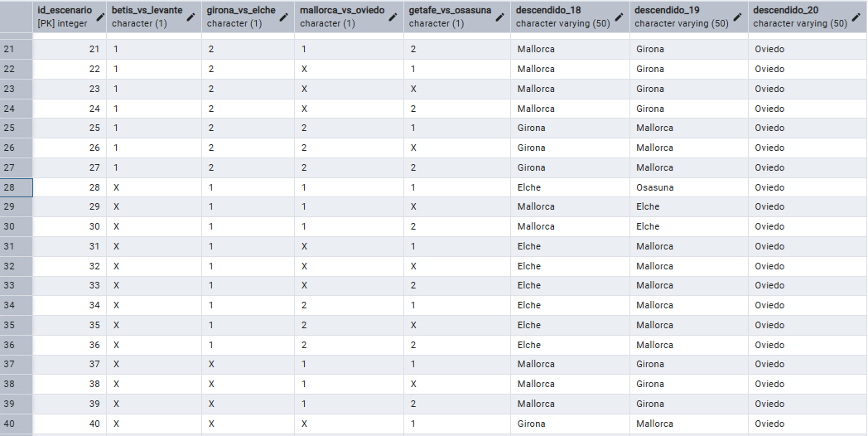Click id_escenario cell with value 36

[70, 345]
